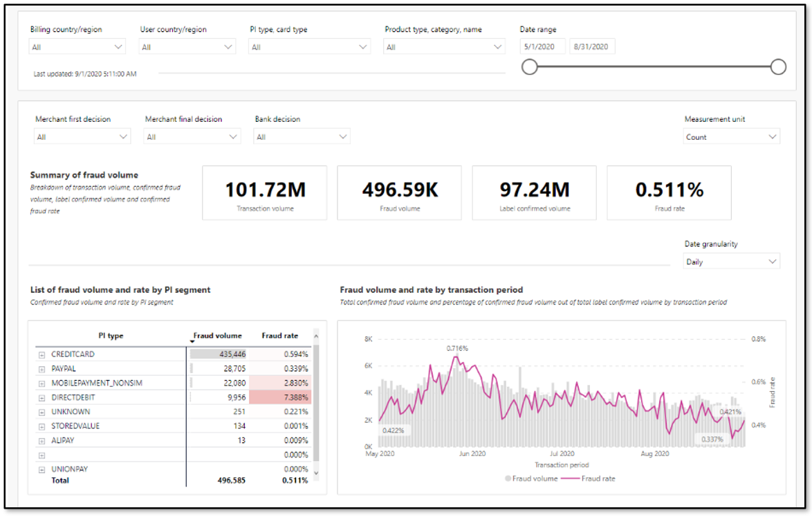Expand the CREDITCARD row in PI segment table
This screenshot has width=812, height=517.
[42, 354]
